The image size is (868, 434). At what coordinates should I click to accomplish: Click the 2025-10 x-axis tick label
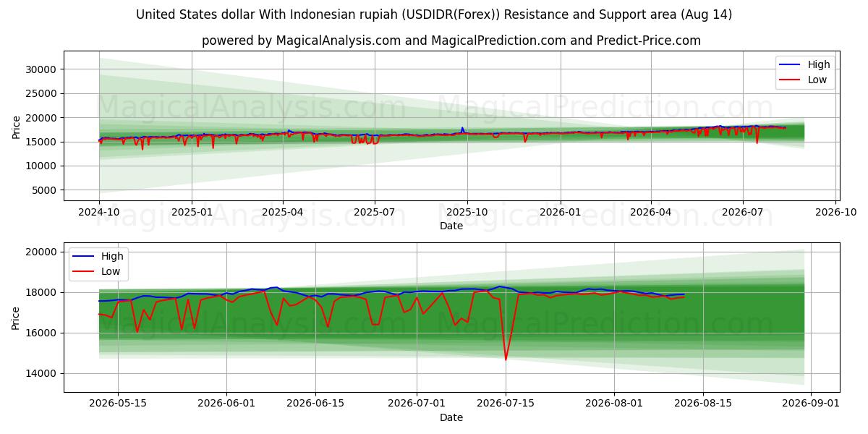[467, 213]
